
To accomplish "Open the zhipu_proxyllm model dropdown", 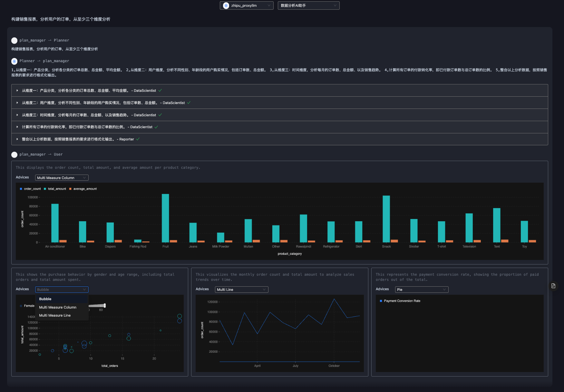I will point(247,5).
